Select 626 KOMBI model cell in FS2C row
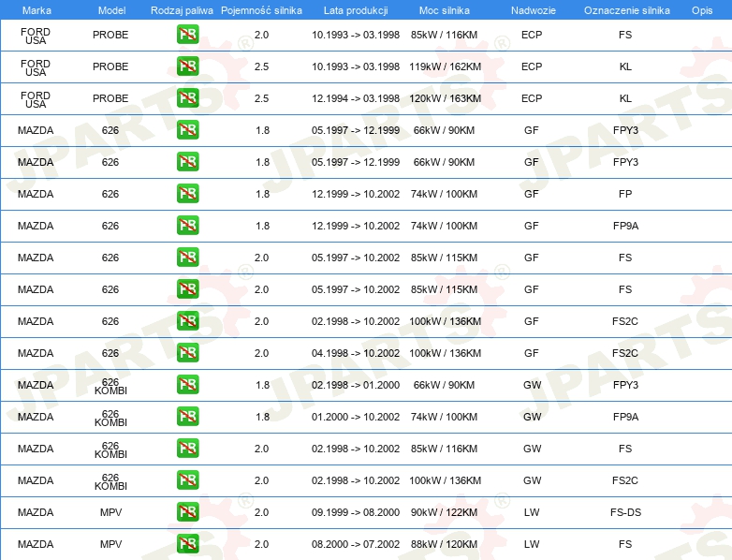The height and width of the screenshot is (560, 732). [110, 481]
